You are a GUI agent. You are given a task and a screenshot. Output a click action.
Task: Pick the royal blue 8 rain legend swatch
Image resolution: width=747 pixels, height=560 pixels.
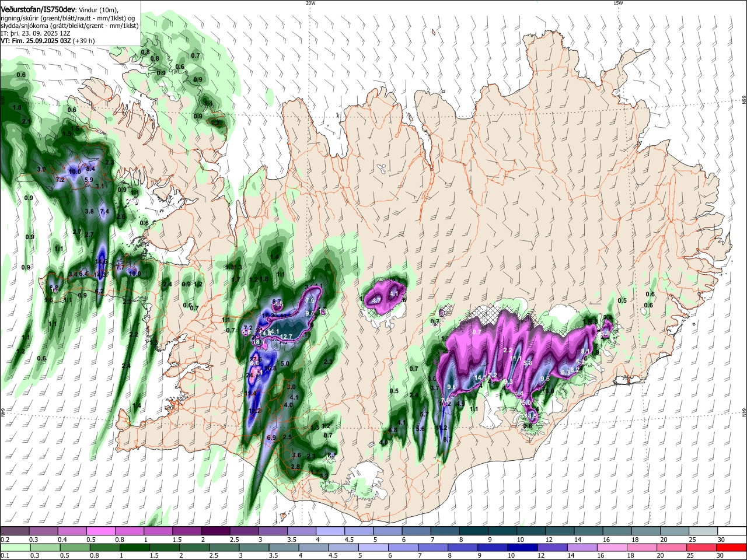[x=464, y=547]
